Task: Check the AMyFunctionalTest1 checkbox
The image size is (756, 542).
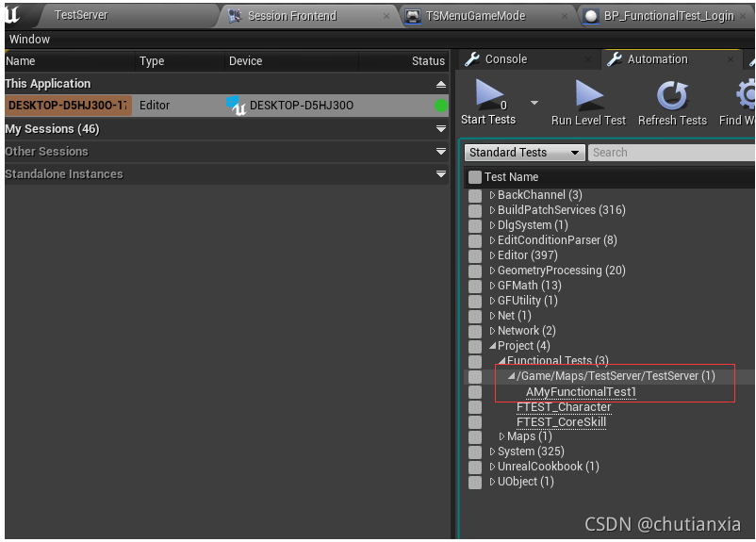Action: (x=475, y=392)
